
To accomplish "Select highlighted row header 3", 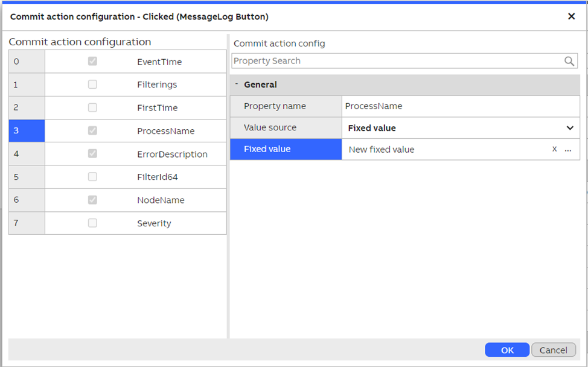I will point(27,131).
